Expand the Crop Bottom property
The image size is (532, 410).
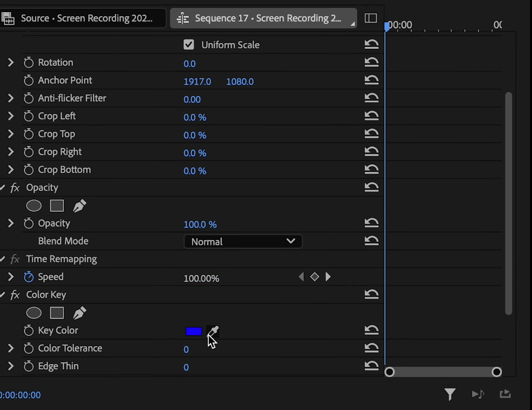pos(10,170)
